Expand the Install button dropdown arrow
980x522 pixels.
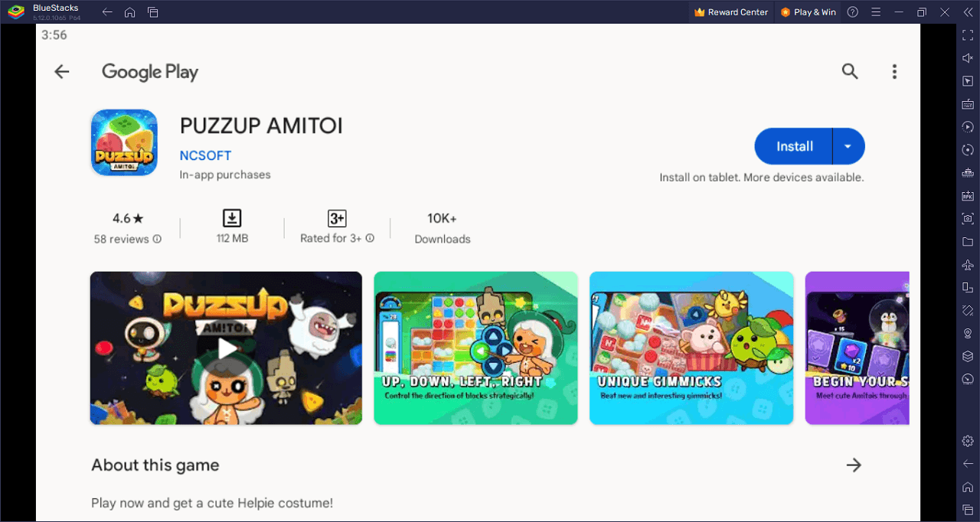848,146
